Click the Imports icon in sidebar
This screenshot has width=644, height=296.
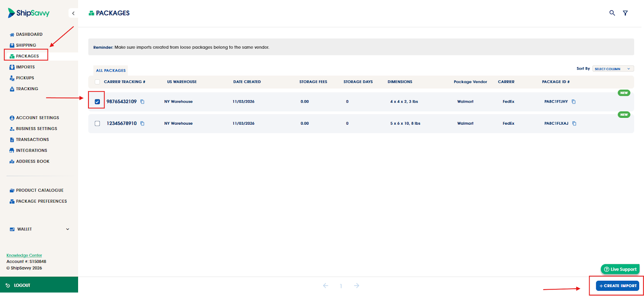(12, 67)
